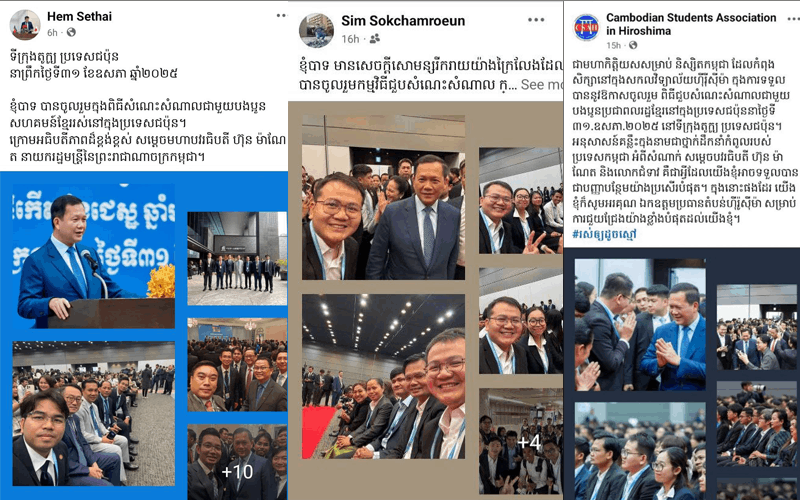Open selfie photo with man in navy suit
This screenshot has width=800, height=500.
[383, 197]
